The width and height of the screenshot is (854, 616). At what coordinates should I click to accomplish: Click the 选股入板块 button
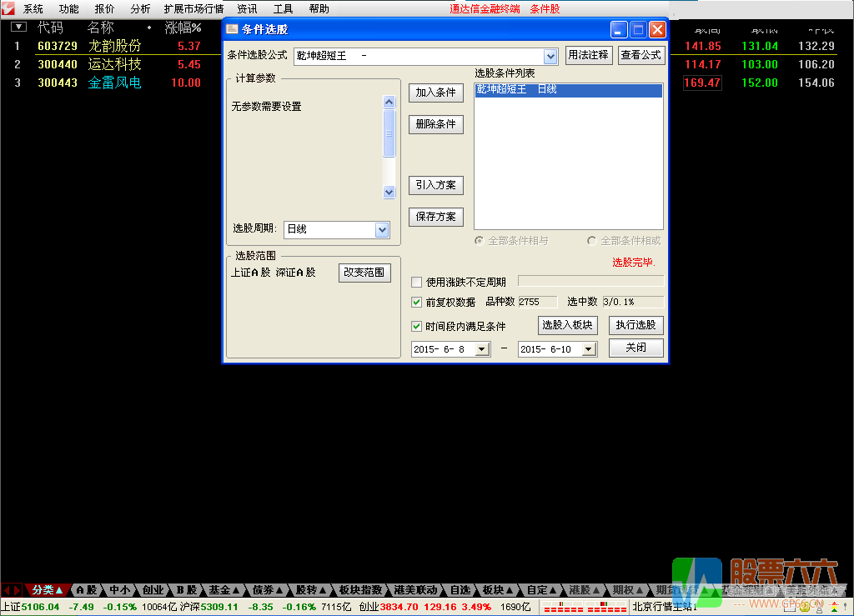pyautogui.click(x=567, y=325)
